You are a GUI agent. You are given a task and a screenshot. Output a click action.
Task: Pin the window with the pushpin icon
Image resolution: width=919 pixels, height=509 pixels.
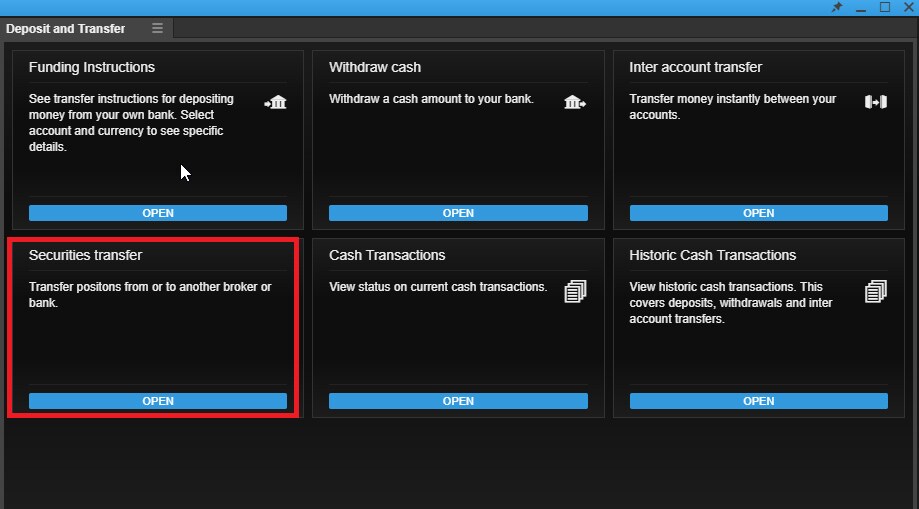tap(837, 8)
